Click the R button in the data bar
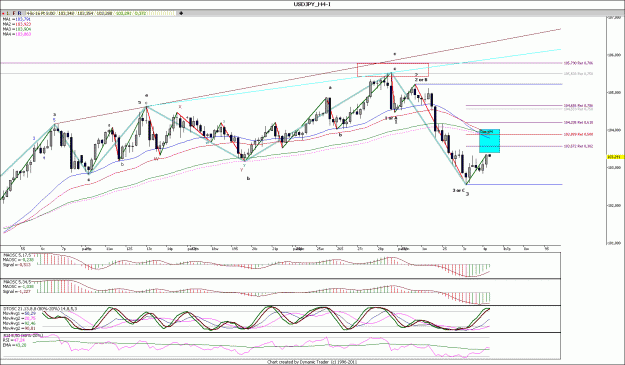625x365 pixels. point(20,13)
